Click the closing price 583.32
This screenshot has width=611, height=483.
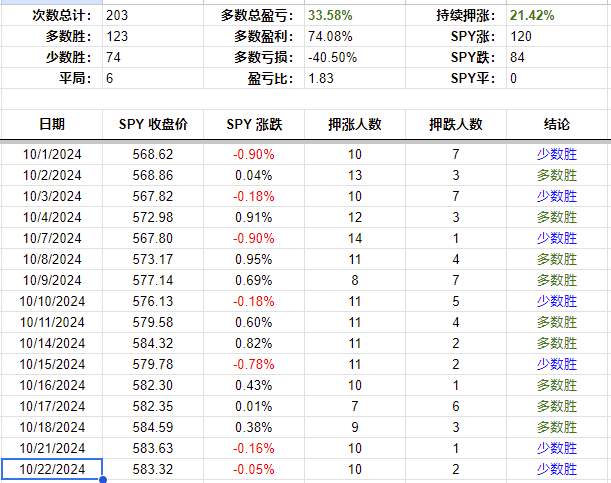point(153,469)
